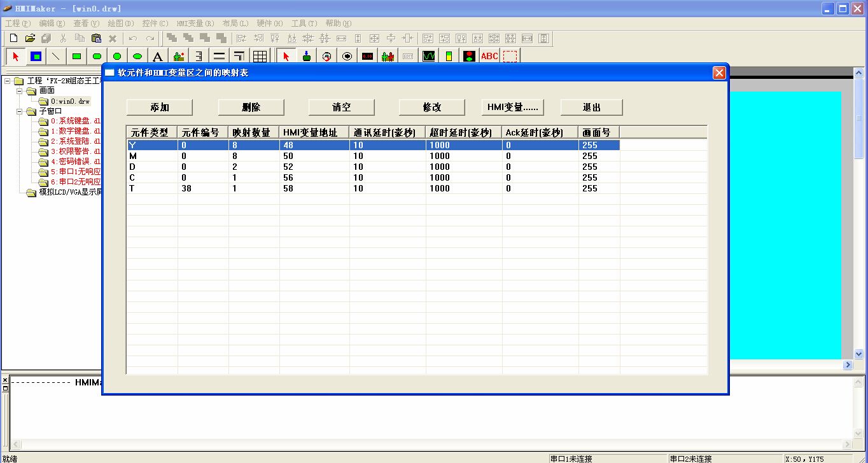Open the HMI变量 menu
The width and height of the screenshot is (868, 463).
pyautogui.click(x=195, y=24)
